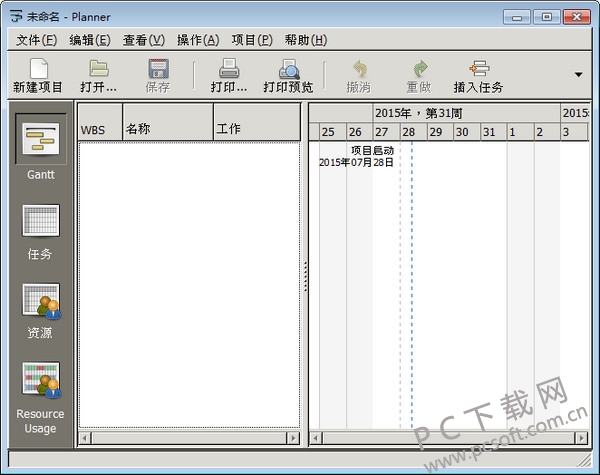Click the 2015年，第31周 week header
Viewport: 600px width, 475px height.
point(466,113)
